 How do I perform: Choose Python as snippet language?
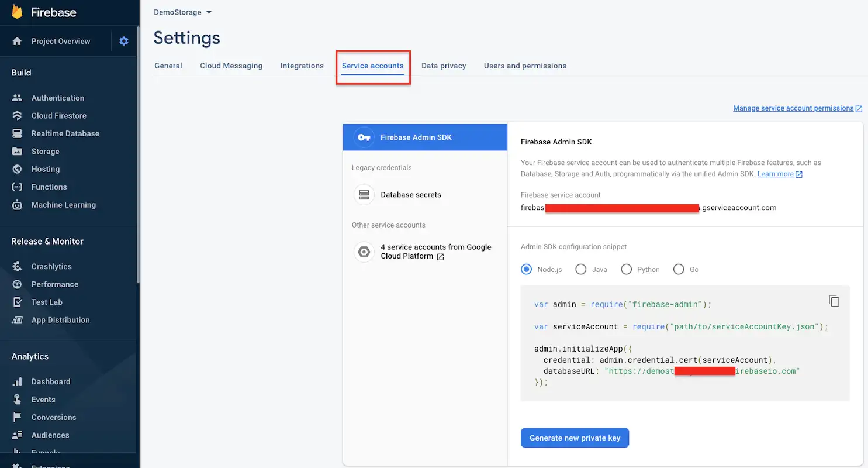tap(627, 269)
